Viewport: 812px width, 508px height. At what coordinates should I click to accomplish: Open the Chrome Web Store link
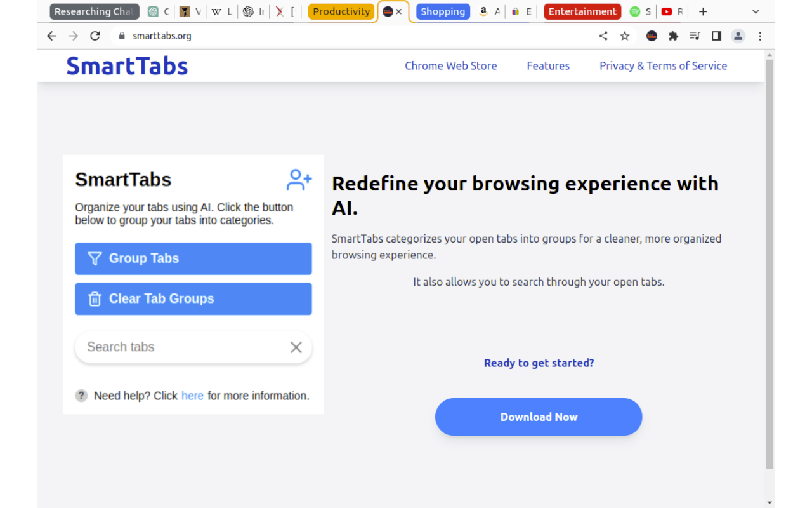451,65
